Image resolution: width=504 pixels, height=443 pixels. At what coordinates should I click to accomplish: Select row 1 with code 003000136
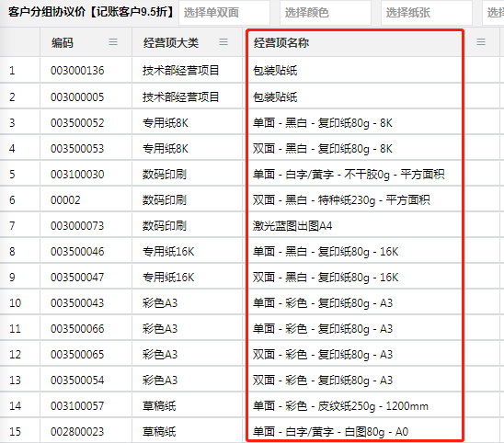[x=252, y=71]
